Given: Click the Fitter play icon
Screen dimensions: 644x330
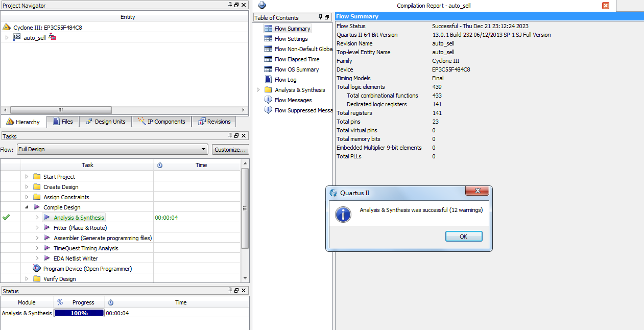Looking at the screenshot, I should [47, 228].
